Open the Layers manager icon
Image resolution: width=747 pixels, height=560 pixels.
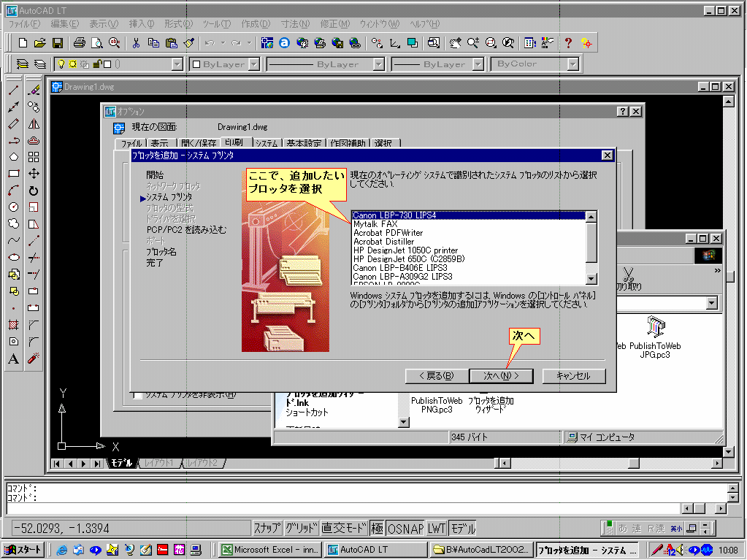click(23, 64)
